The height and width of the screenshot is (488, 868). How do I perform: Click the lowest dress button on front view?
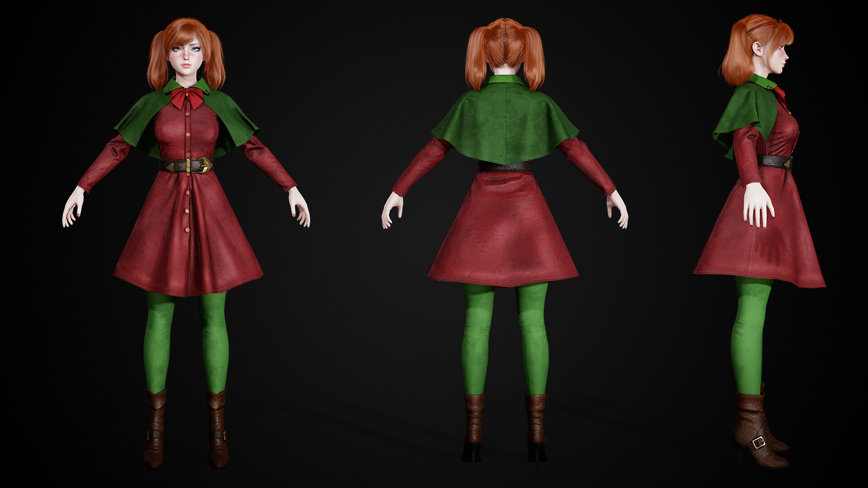(x=187, y=230)
